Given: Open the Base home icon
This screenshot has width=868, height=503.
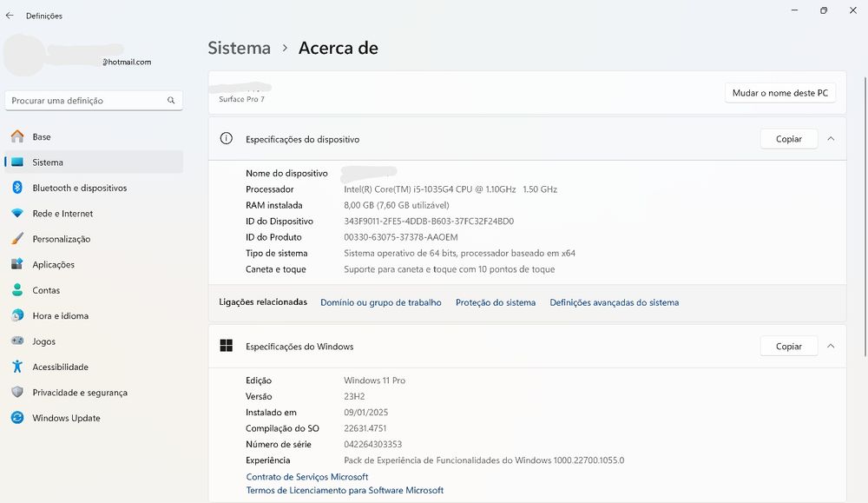Looking at the screenshot, I should (x=17, y=136).
